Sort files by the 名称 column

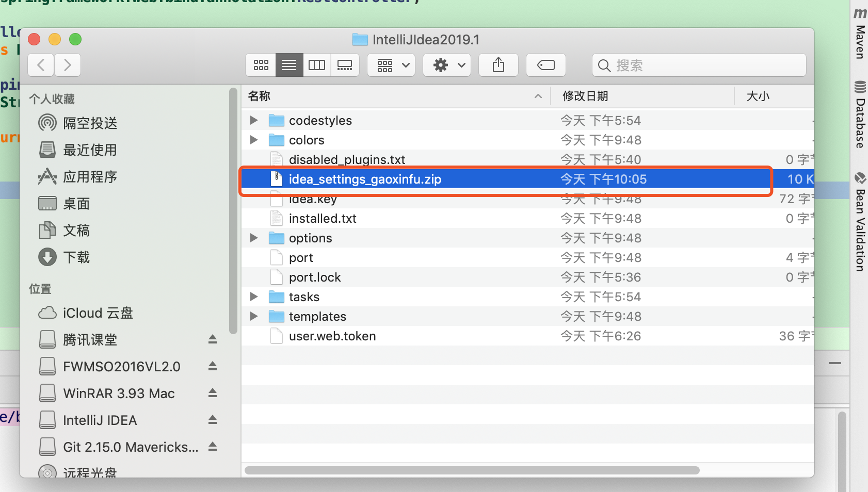(259, 96)
